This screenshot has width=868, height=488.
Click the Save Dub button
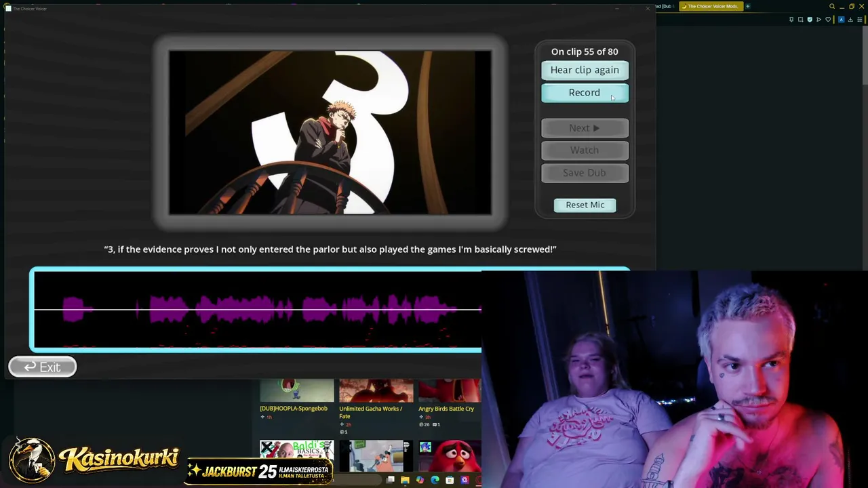tap(585, 173)
